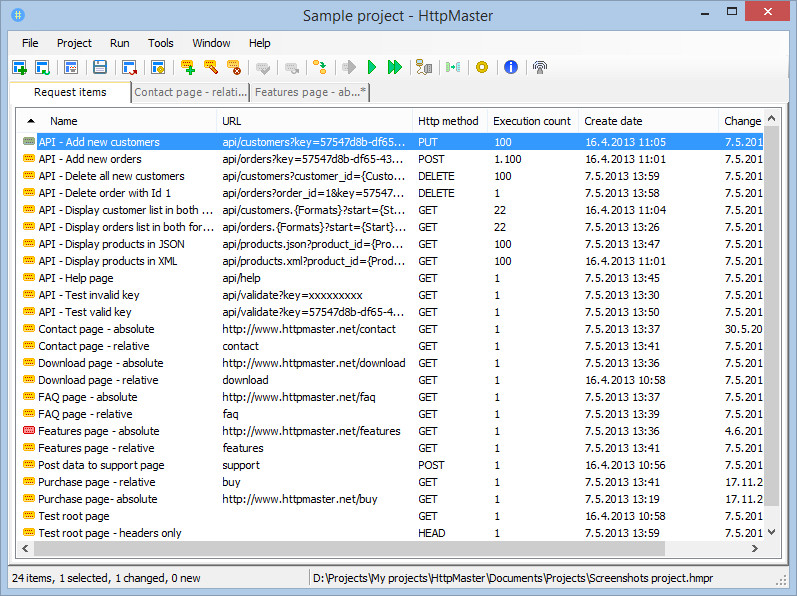
Task: Click the vertical scrollbar down arrow
Action: tap(771, 532)
